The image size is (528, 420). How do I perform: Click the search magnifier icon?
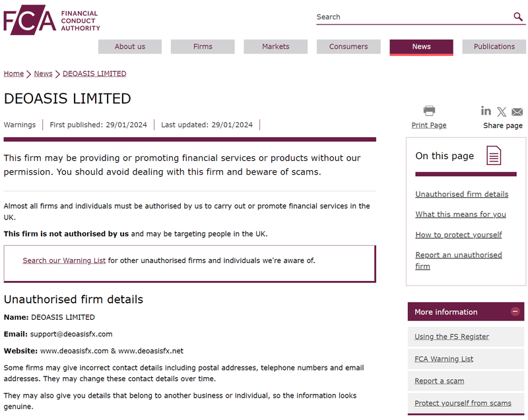coord(518,16)
